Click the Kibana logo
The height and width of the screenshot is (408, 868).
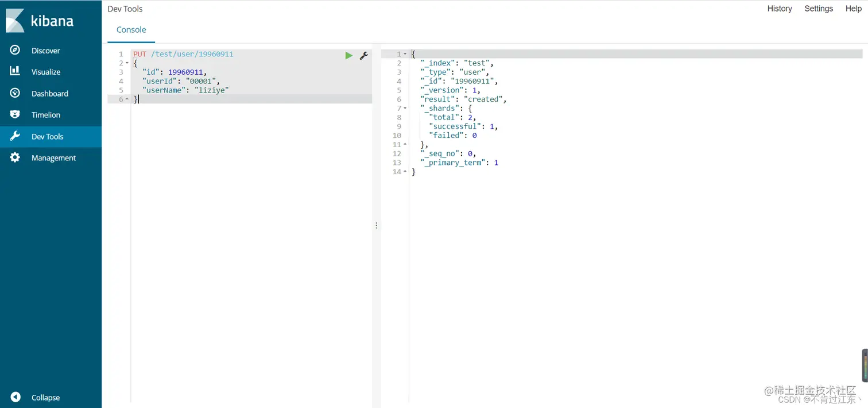[x=40, y=21]
